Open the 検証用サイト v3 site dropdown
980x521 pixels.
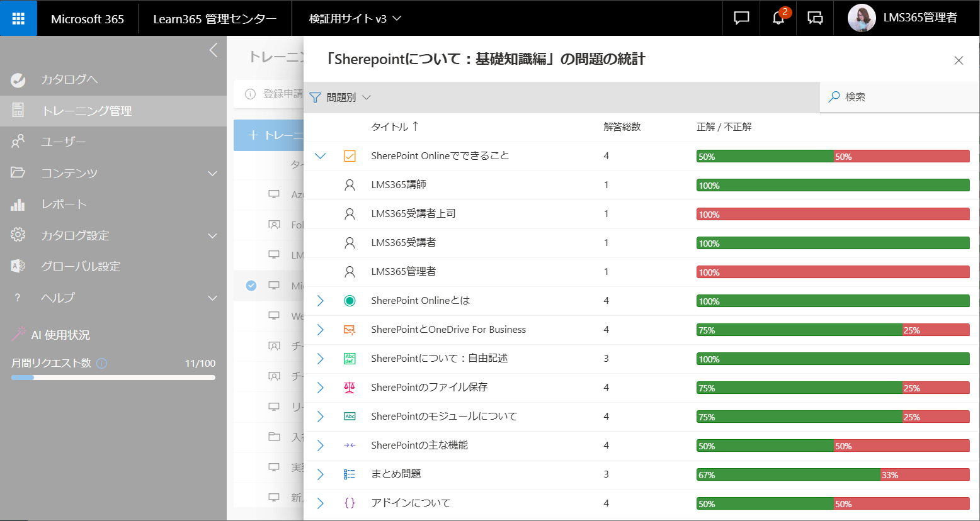pyautogui.click(x=355, y=18)
